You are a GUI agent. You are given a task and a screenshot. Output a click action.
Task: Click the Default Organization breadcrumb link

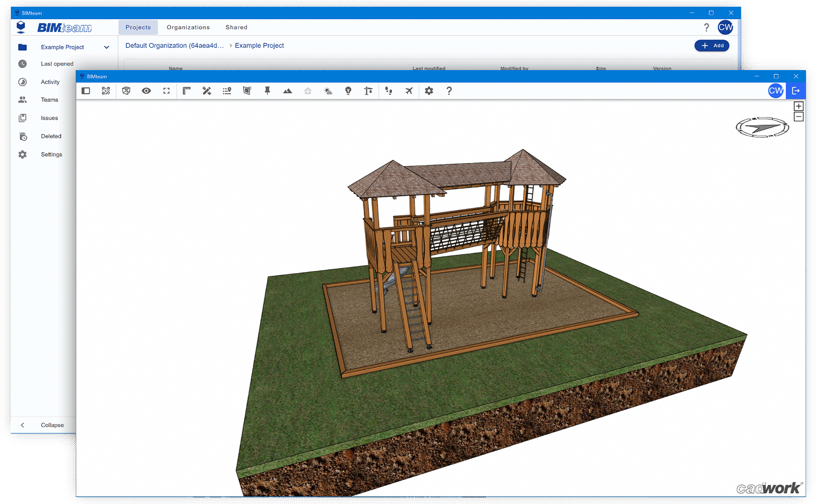click(x=175, y=45)
